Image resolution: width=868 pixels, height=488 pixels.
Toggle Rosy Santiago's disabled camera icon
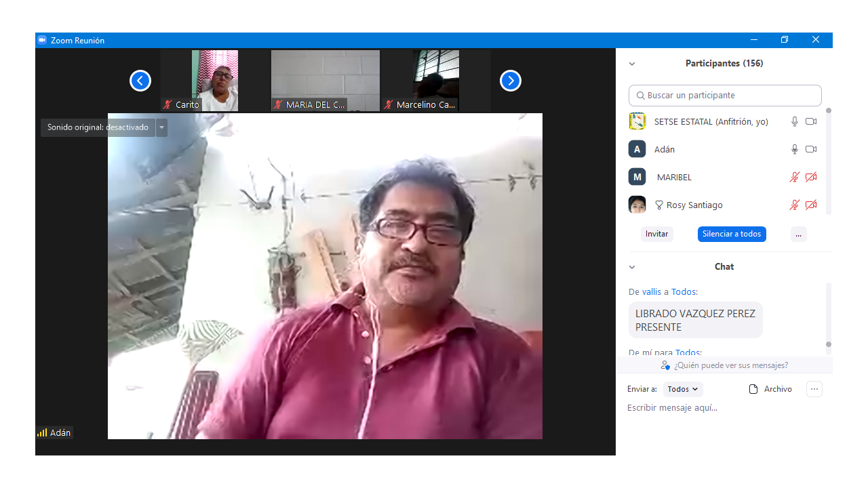811,205
